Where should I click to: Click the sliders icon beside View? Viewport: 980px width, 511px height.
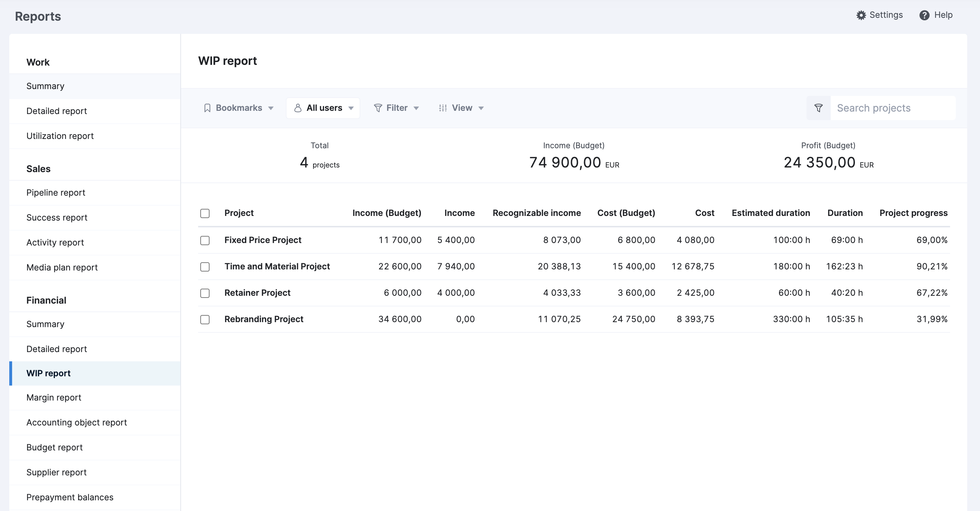click(x=443, y=108)
